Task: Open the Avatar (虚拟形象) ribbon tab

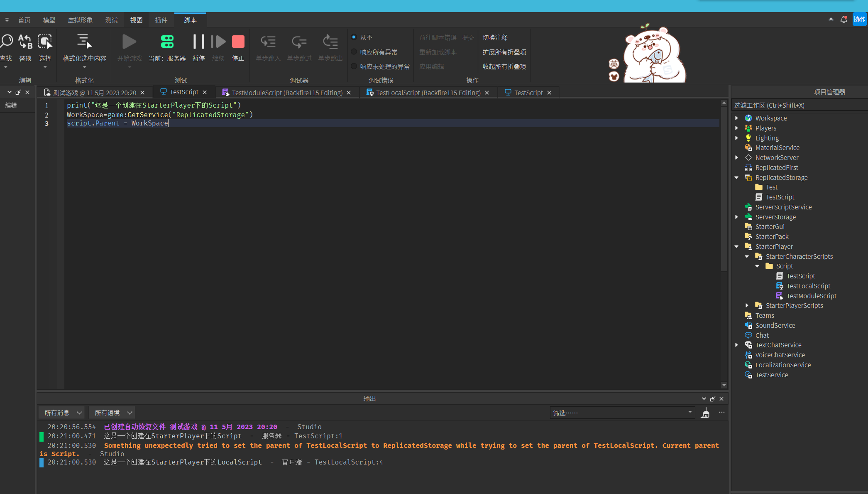Action: (80, 20)
